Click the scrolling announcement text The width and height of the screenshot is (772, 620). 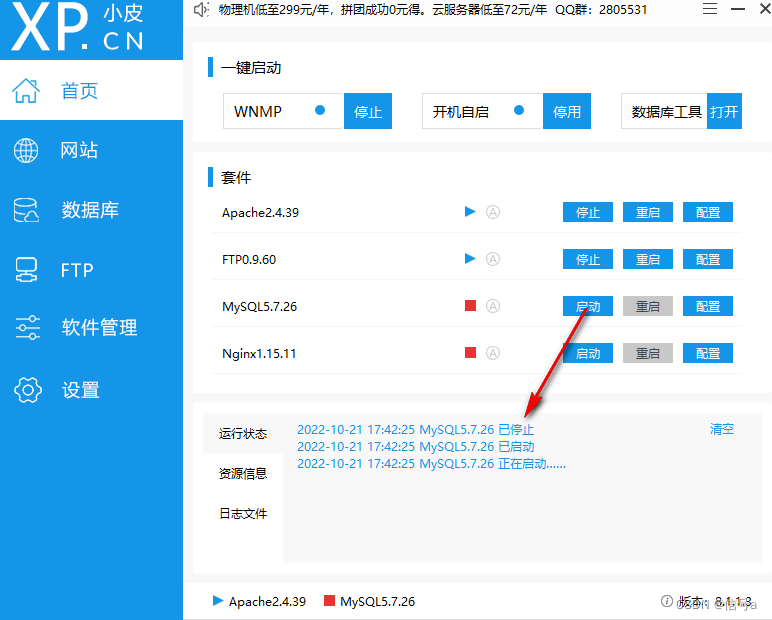[433, 10]
